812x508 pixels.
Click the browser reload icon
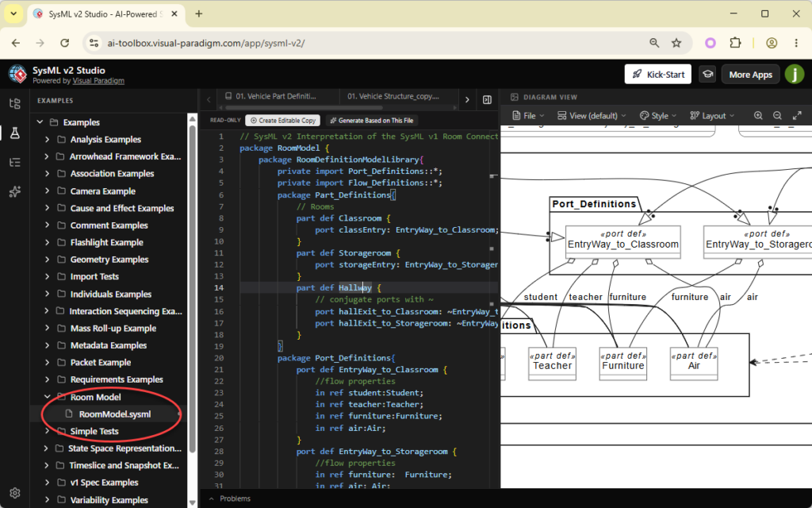pos(65,43)
